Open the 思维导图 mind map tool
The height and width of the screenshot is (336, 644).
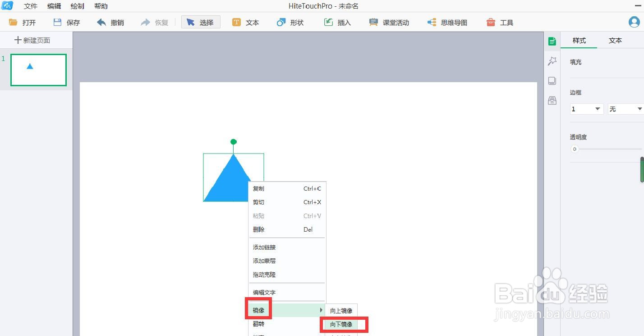(x=446, y=22)
